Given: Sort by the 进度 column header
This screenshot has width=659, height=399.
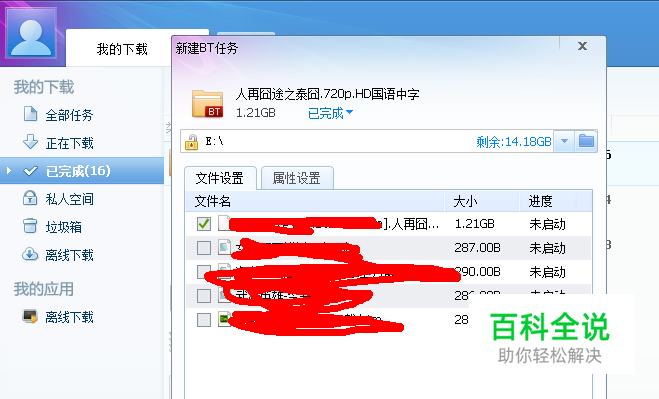Looking at the screenshot, I should coord(548,201).
